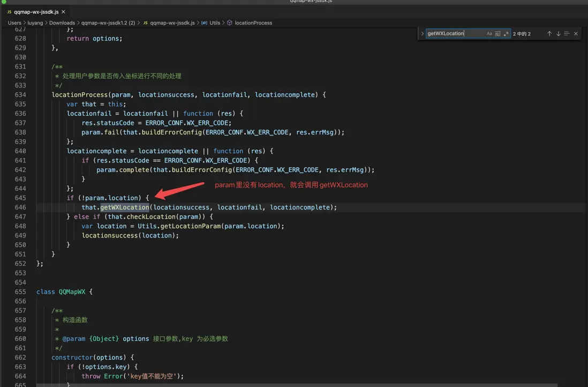588x387 pixels.
Task: Click Find in Selection icon
Action: [567, 34]
